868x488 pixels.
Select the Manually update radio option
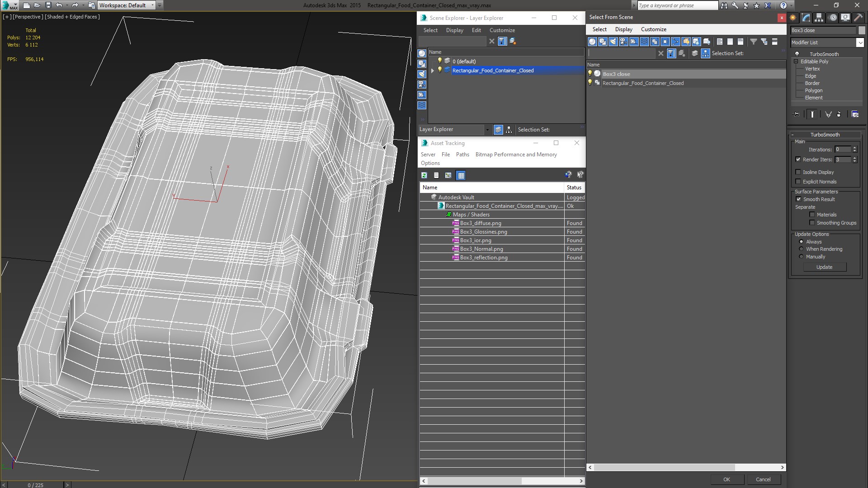click(801, 257)
